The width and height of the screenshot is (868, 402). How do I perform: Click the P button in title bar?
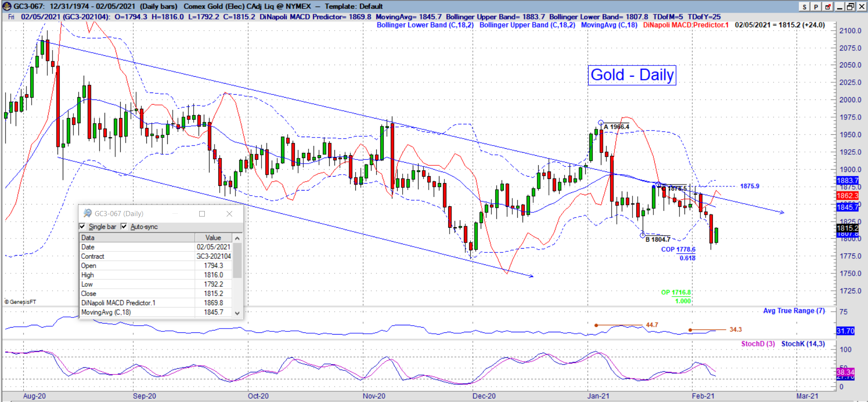coord(816,7)
